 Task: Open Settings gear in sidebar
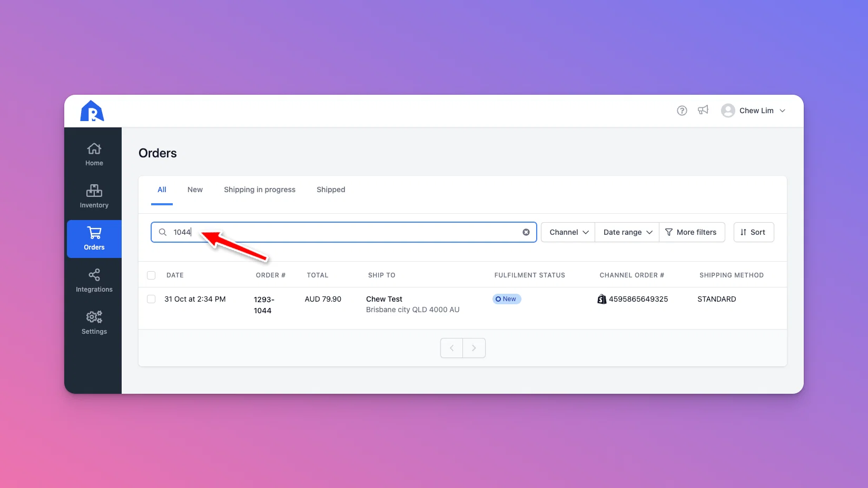point(94,323)
